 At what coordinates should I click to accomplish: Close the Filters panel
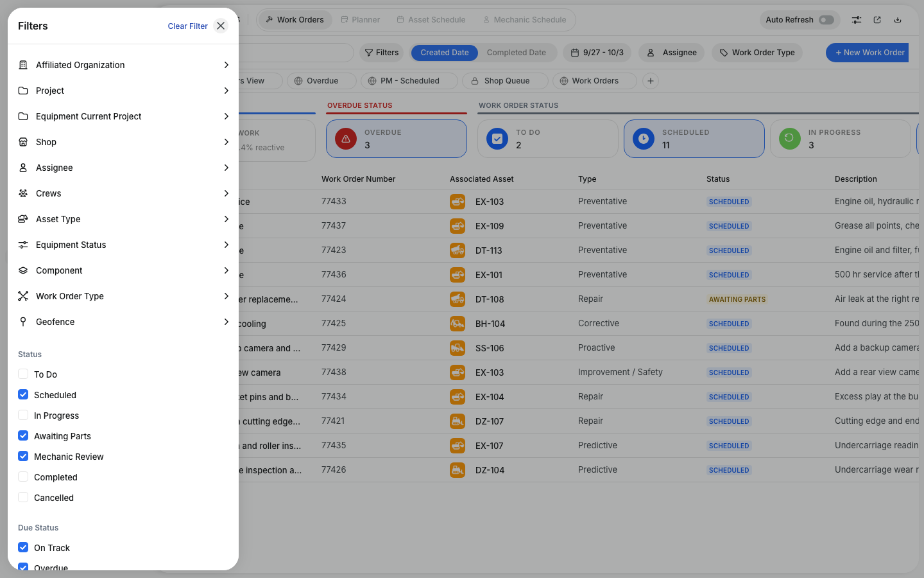pos(221,26)
